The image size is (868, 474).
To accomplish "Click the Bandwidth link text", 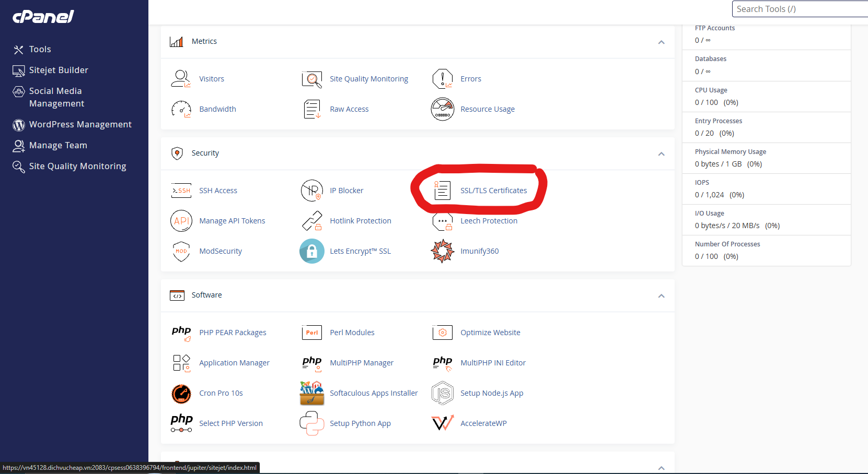I will [x=217, y=109].
